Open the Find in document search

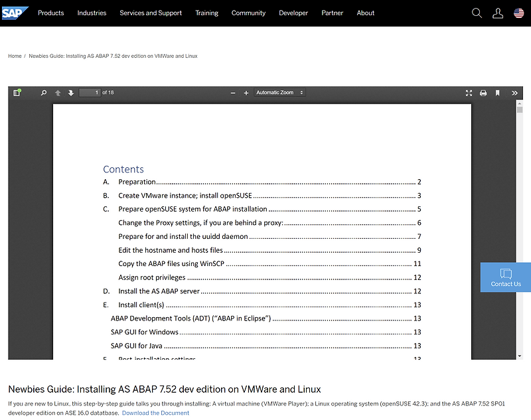(x=42, y=92)
